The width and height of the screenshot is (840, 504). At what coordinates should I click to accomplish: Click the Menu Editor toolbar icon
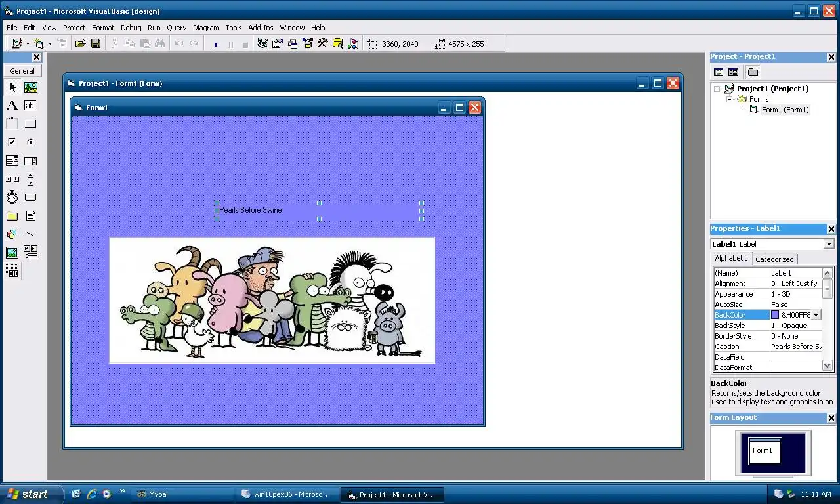click(62, 44)
